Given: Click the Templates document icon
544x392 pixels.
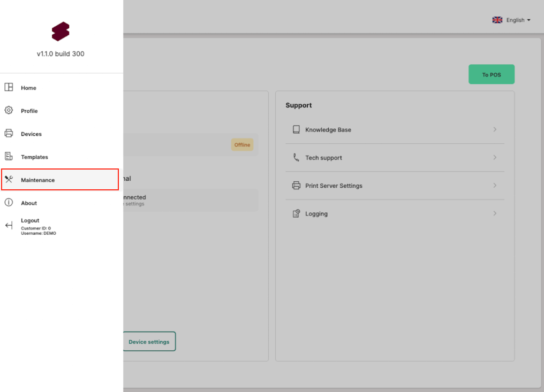Looking at the screenshot, I should point(9,156).
